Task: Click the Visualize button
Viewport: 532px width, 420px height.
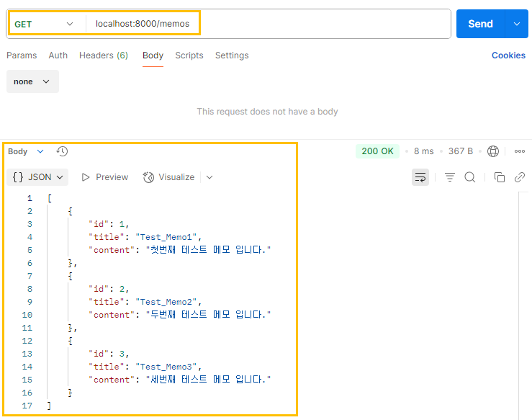Action: pos(168,177)
